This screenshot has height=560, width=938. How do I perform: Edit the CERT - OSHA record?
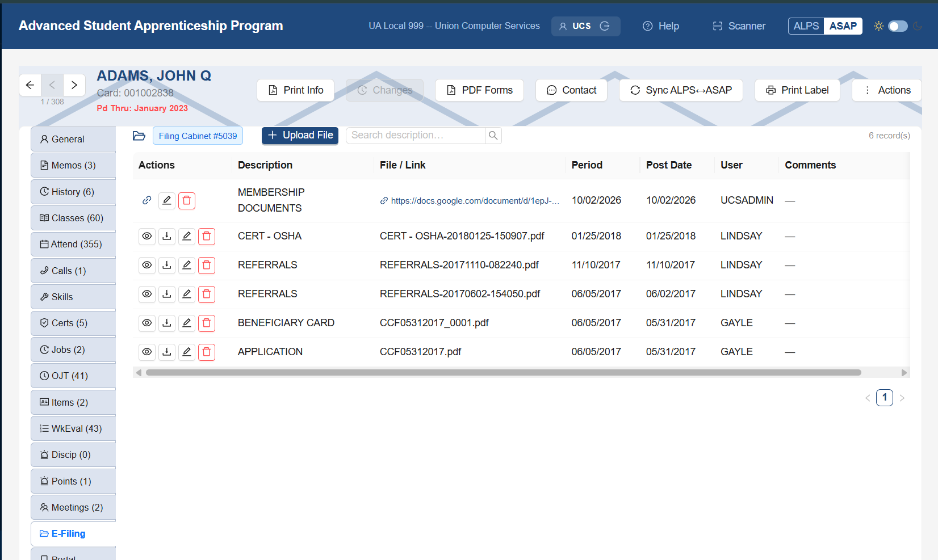187,236
